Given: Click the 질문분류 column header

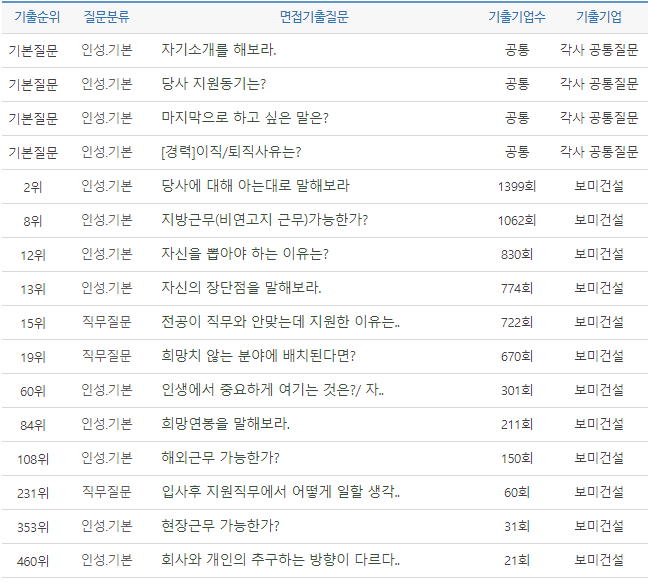Looking at the screenshot, I should click(106, 17).
